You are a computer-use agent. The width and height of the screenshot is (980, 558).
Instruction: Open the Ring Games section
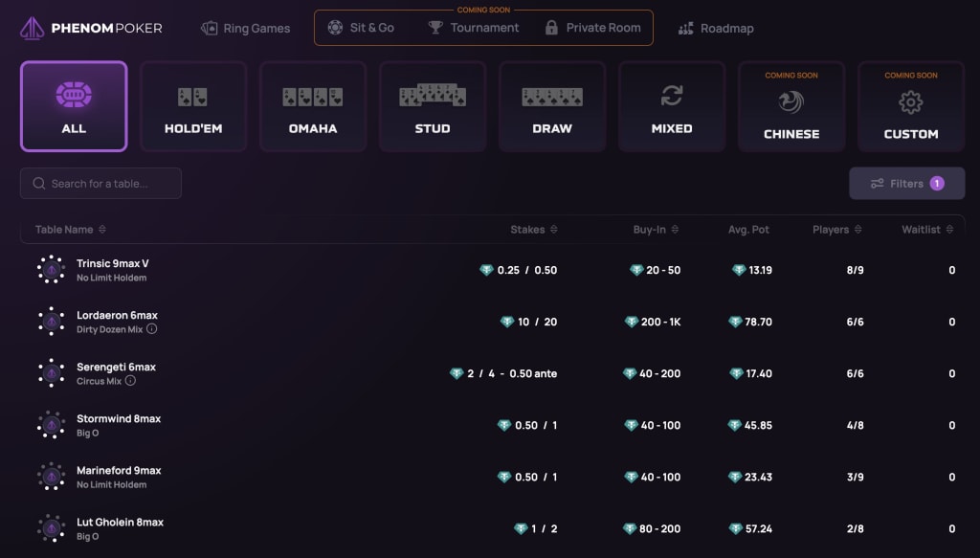[x=245, y=29]
